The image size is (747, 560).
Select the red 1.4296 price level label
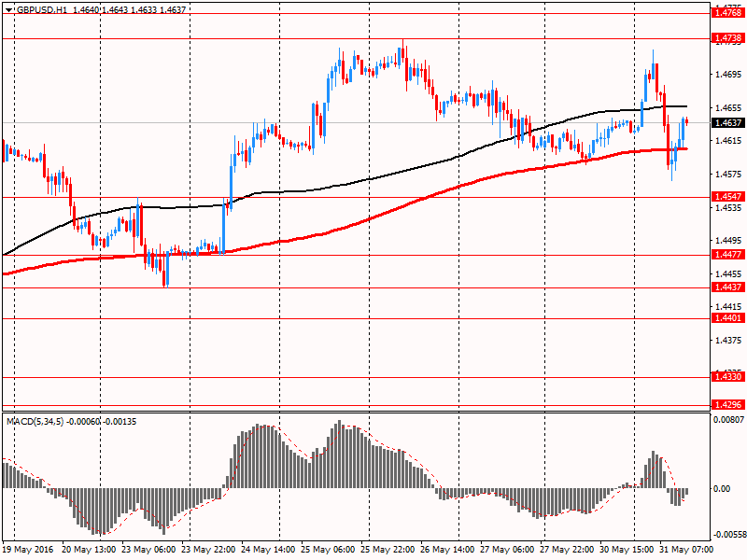(x=727, y=404)
